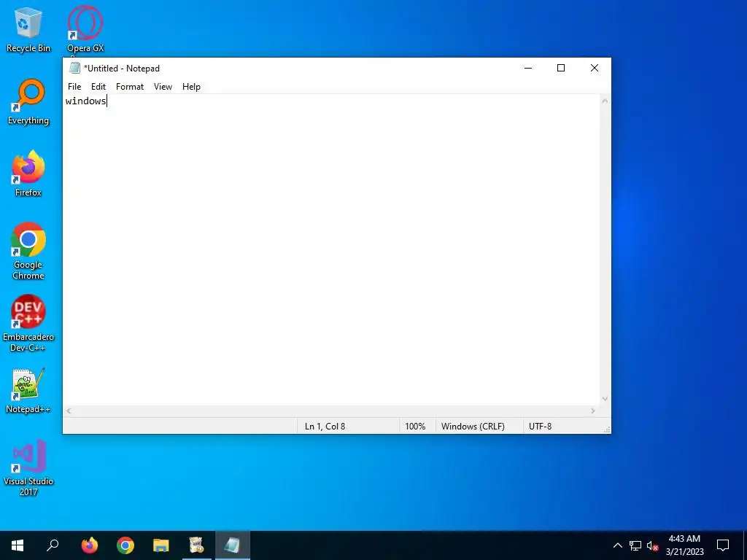Click the muted volume tray icon
747x560 pixels.
[652, 545]
